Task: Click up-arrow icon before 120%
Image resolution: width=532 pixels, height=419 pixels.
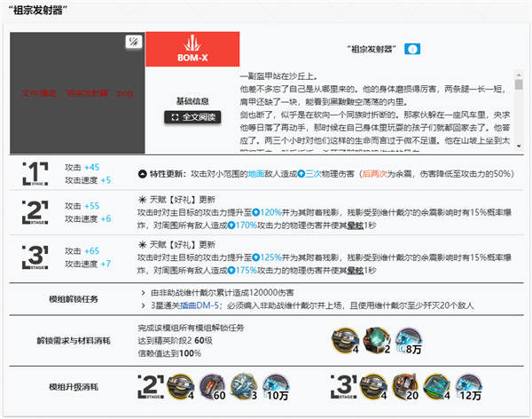Action: 256,212
